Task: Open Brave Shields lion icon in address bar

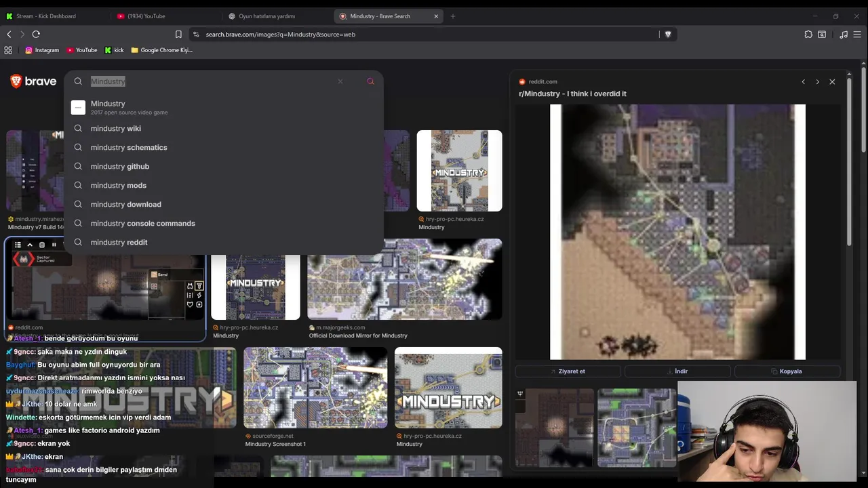Action: coord(668,34)
